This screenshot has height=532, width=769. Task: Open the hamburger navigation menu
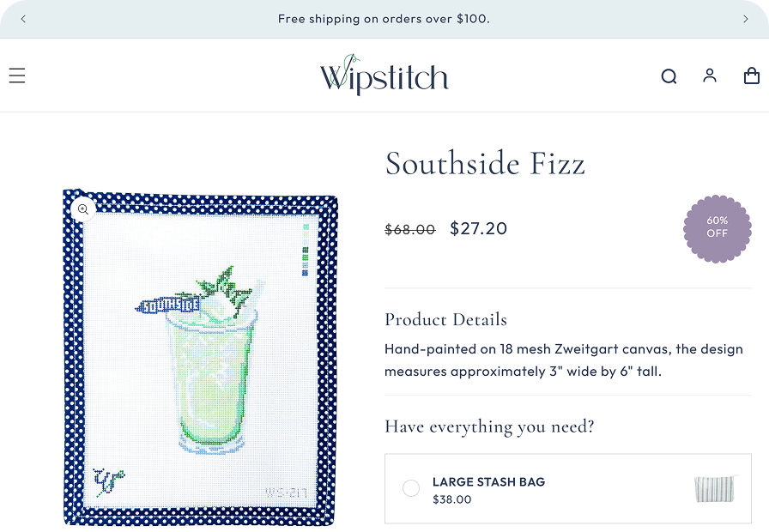(x=17, y=76)
